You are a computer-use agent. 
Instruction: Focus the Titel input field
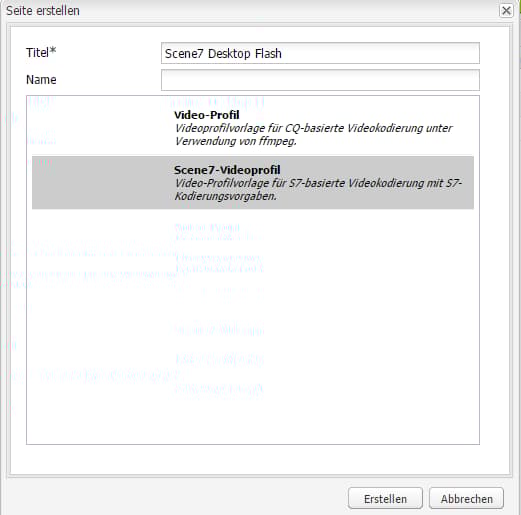point(320,53)
